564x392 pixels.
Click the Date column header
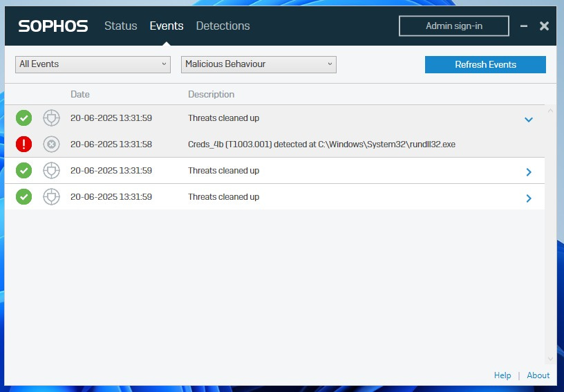(80, 94)
